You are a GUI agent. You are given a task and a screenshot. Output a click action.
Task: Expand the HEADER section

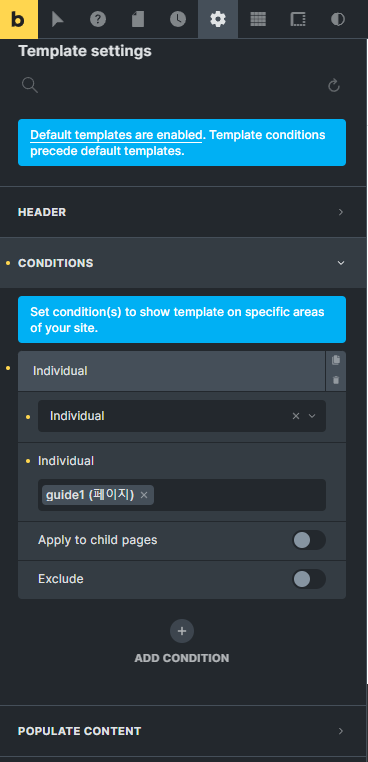coord(183,212)
